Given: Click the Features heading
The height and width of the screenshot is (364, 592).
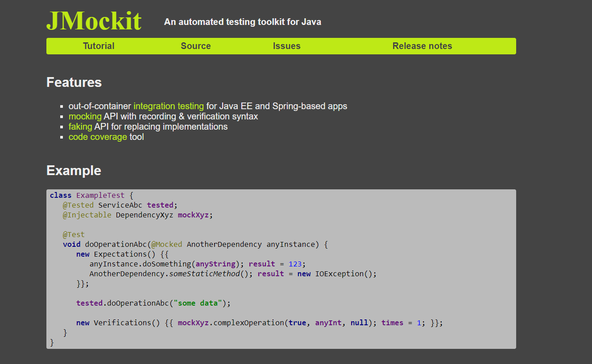Looking at the screenshot, I should pos(74,82).
